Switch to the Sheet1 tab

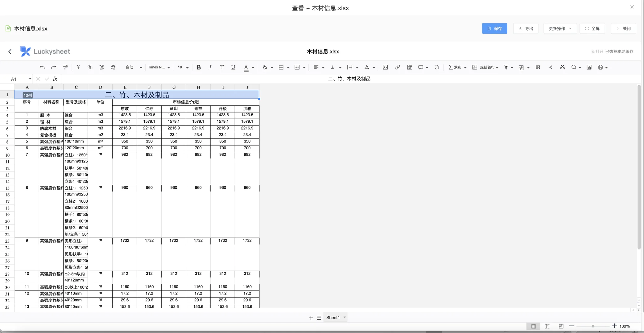coord(332,317)
